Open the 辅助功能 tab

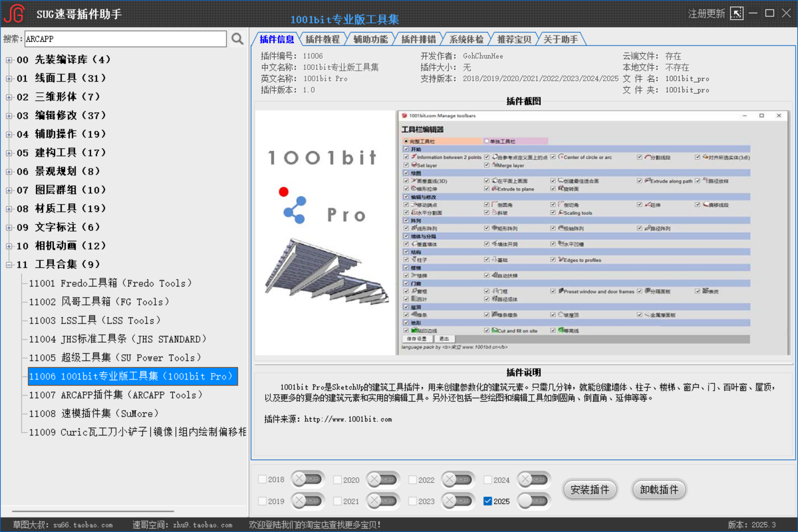(x=371, y=39)
